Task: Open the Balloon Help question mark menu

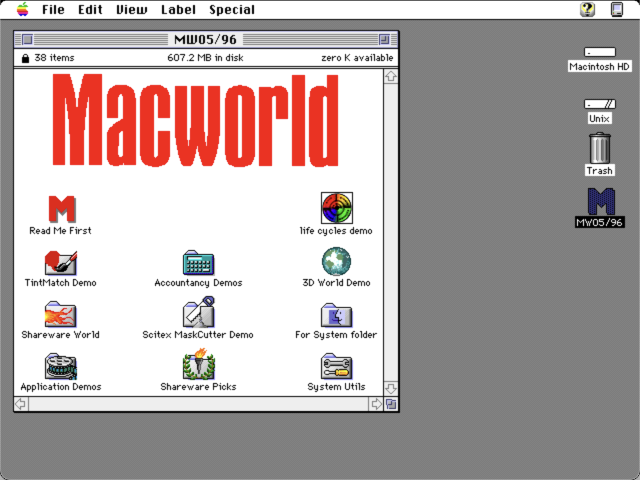Action: (587, 9)
